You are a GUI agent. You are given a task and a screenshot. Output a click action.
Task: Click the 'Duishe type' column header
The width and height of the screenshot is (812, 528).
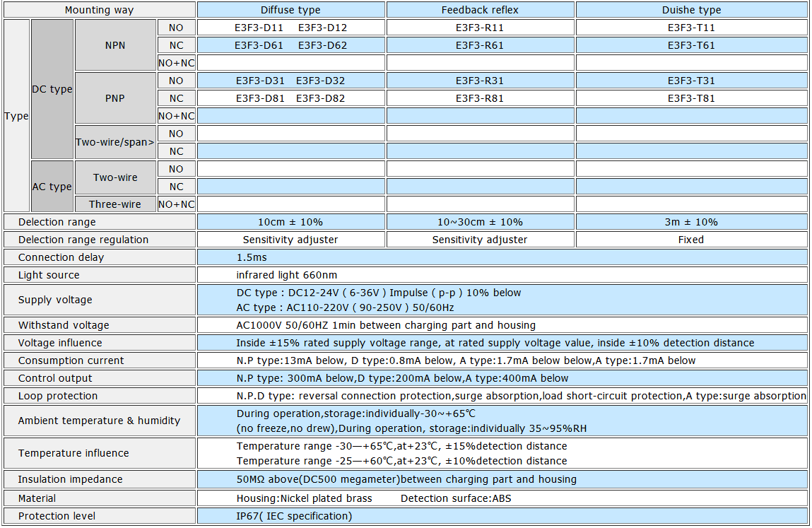pos(691,10)
